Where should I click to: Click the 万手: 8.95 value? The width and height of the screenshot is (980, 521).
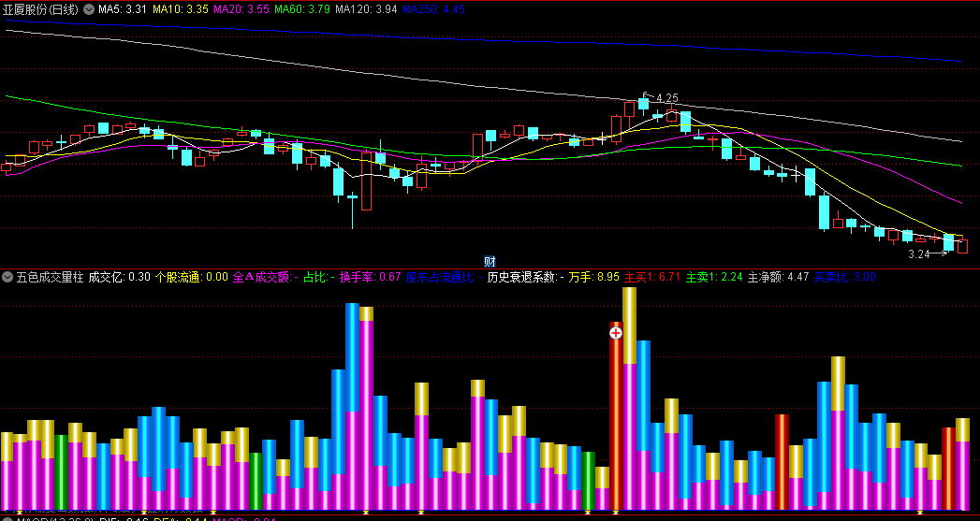click(593, 277)
